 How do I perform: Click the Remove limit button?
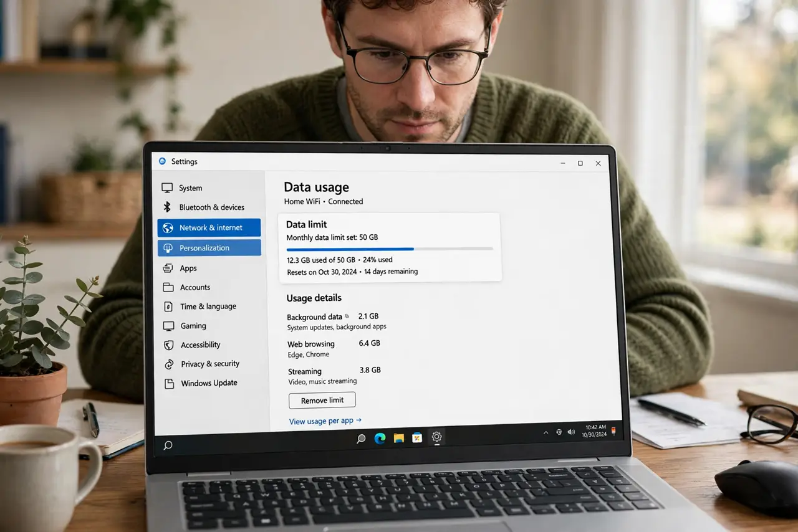322,400
